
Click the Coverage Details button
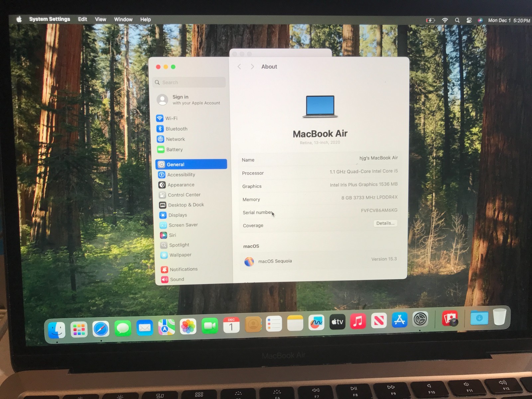(385, 223)
